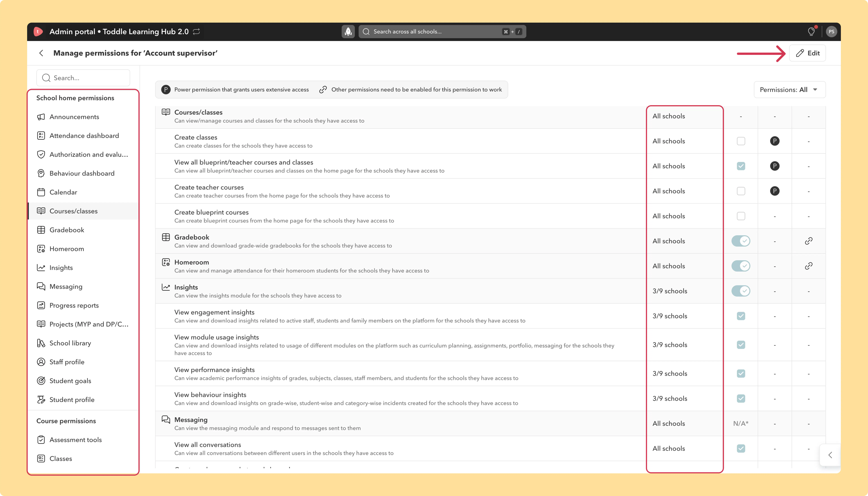Open Classes under Course permissions
Viewport: 868px width, 496px height.
pos(83,459)
